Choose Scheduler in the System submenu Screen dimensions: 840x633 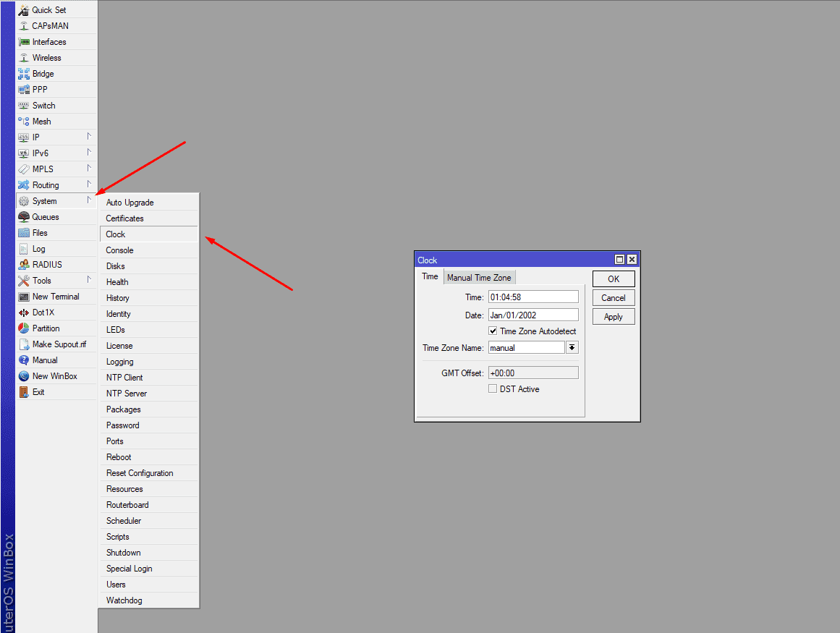[124, 521]
